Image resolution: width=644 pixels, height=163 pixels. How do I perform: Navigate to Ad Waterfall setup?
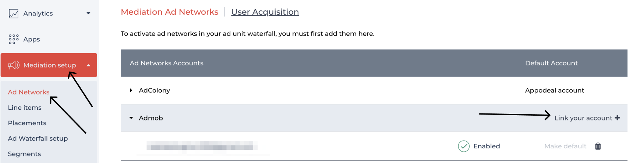(x=38, y=138)
